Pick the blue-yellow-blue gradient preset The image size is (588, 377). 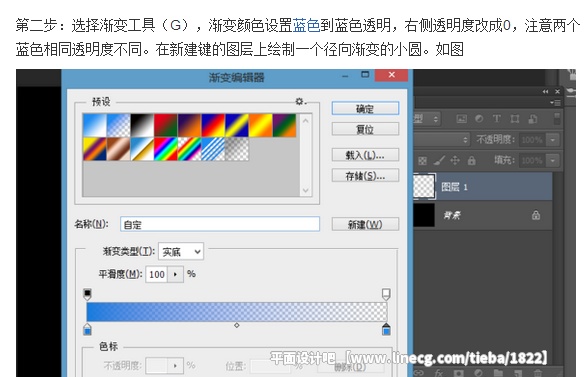237,125
